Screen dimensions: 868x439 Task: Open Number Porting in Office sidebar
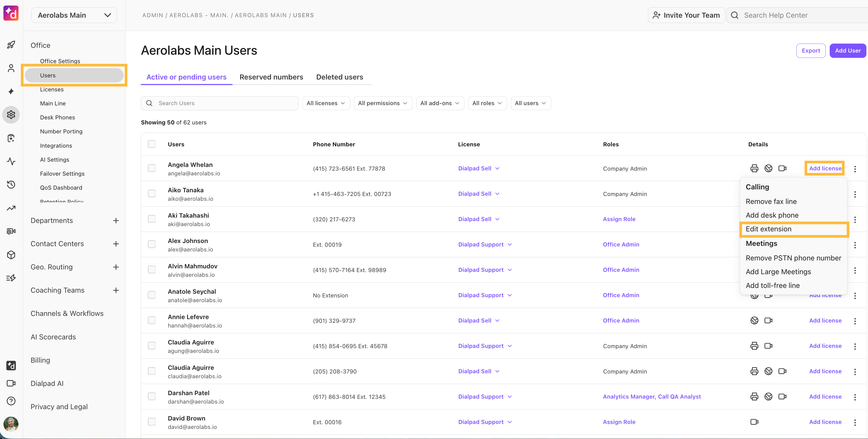tap(61, 131)
